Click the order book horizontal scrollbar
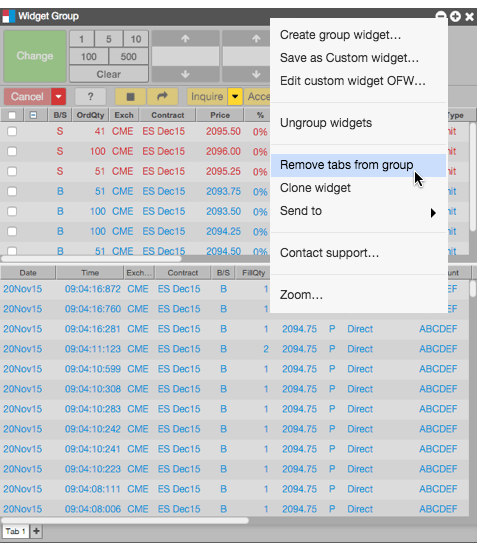 tap(91, 259)
